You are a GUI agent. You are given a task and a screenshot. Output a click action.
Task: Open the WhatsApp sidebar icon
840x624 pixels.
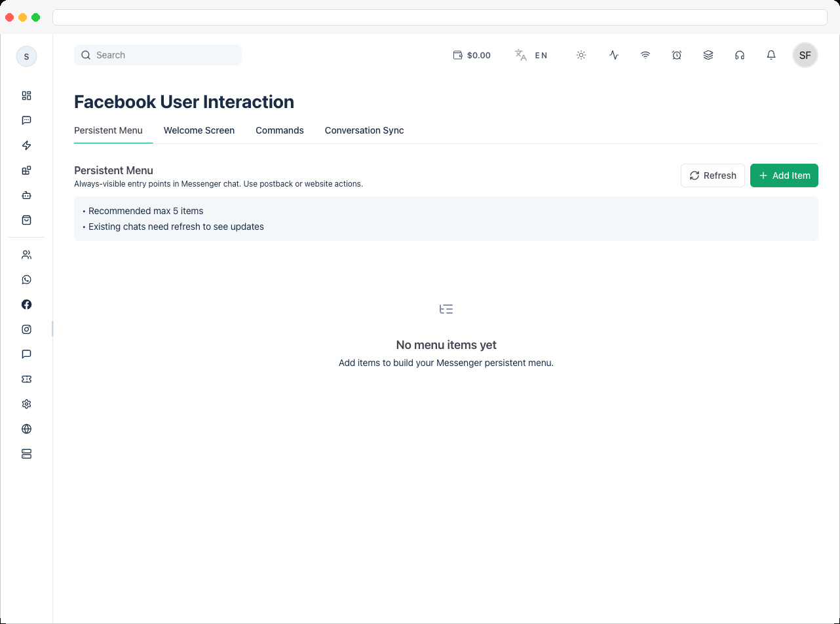(x=26, y=280)
